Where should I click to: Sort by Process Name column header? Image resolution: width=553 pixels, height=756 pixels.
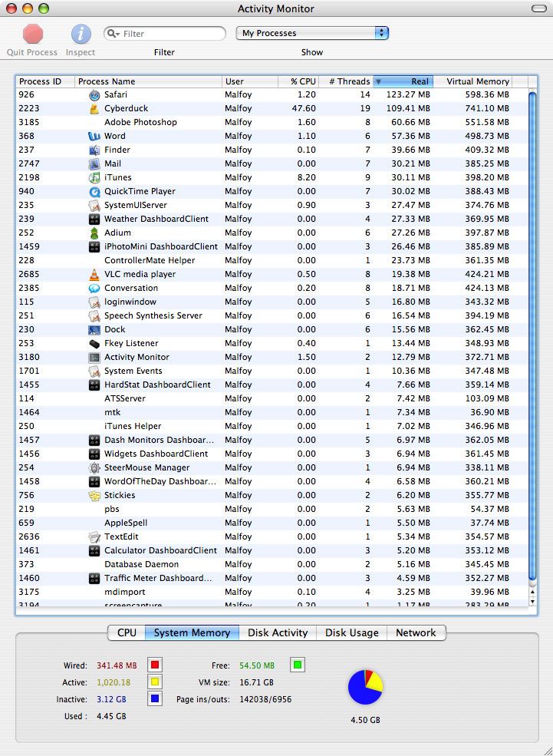click(x=148, y=81)
